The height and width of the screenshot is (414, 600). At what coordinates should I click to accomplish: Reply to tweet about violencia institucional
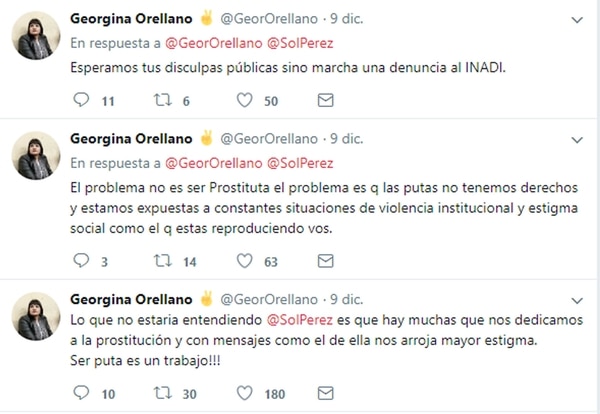(83, 262)
